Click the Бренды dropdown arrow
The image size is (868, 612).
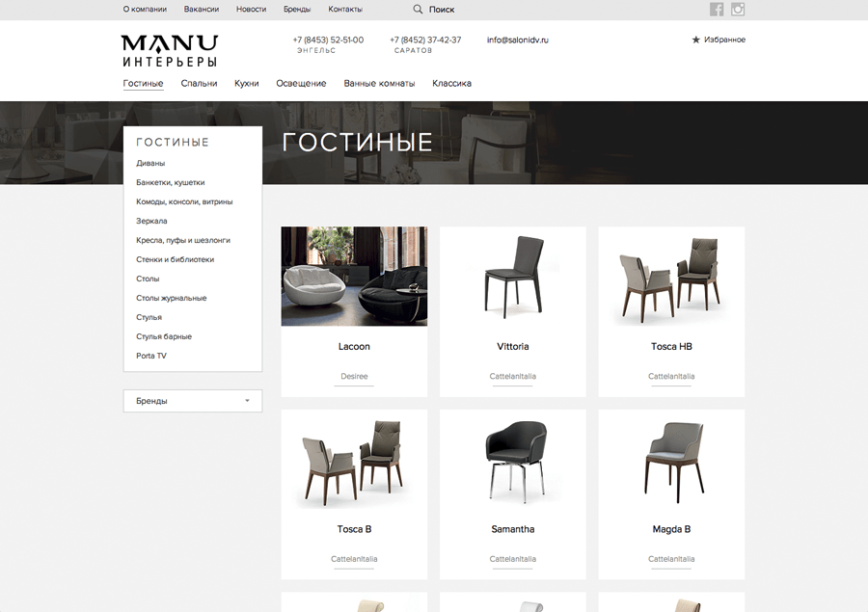click(247, 401)
